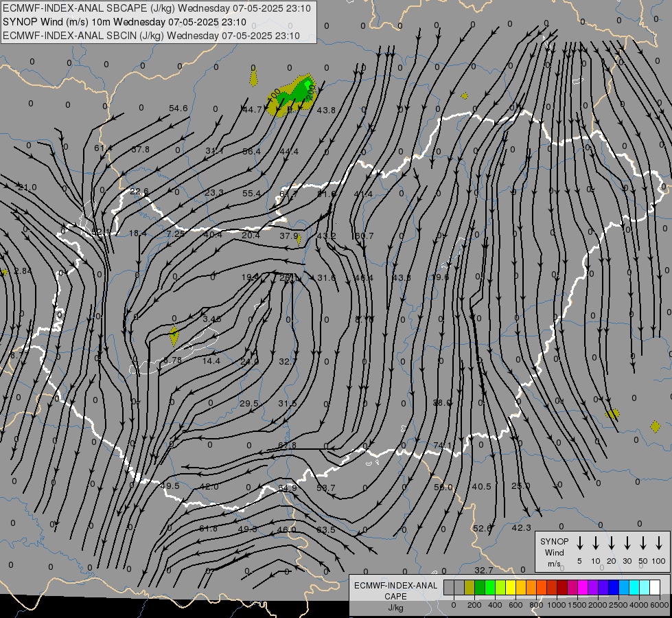
Task: Click the 10 m/s wind arrow in legend
Action: pos(595,543)
